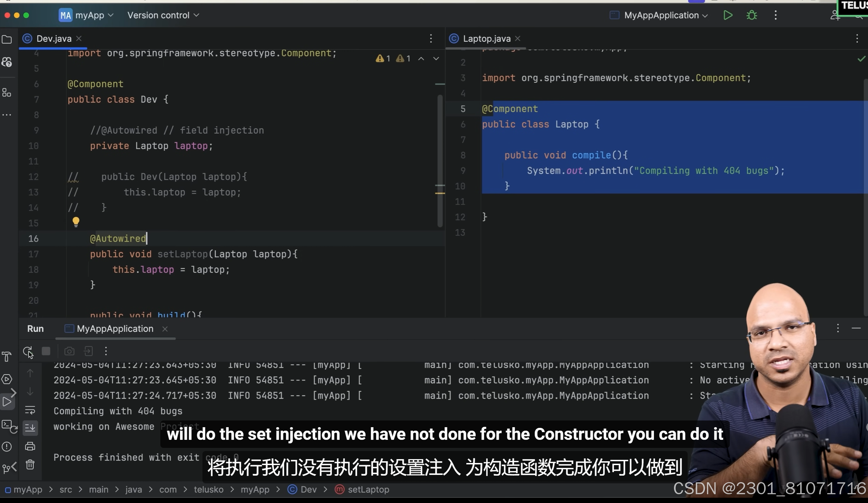Click setLaptop in the breadcrumb bar
868x503 pixels.
(x=368, y=490)
